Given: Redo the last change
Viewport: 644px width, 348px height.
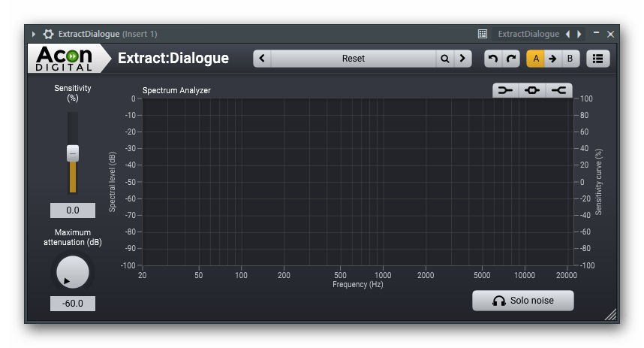Looking at the screenshot, I should coord(511,59).
